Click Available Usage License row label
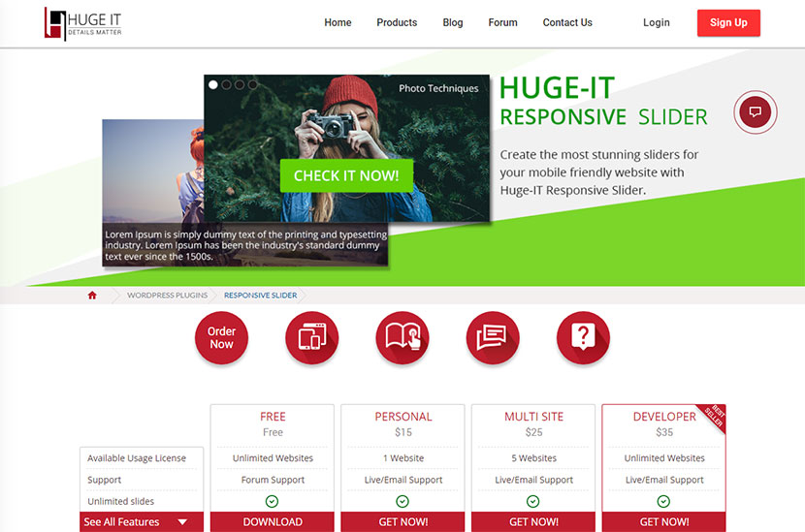805x532 pixels. tap(137, 458)
